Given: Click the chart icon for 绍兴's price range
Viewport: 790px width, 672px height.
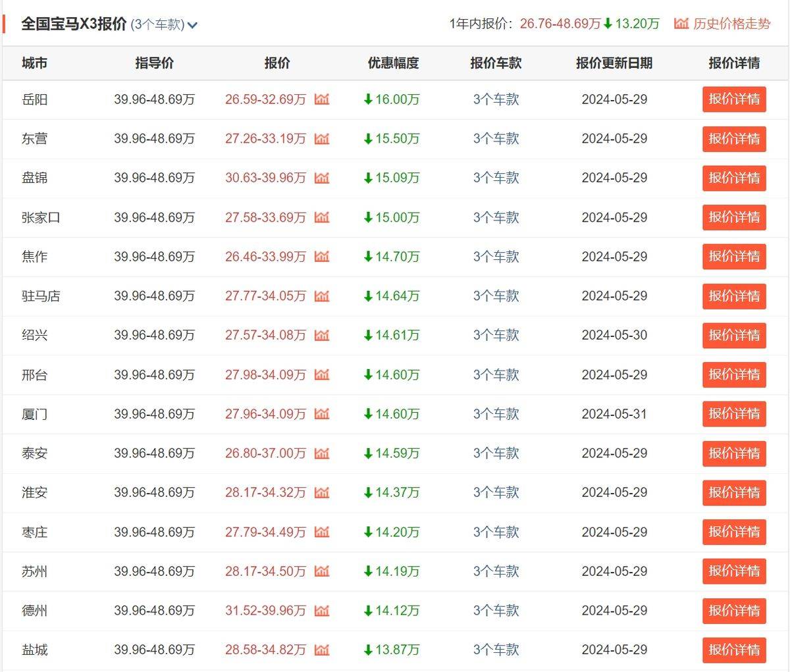Looking at the screenshot, I should [321, 335].
